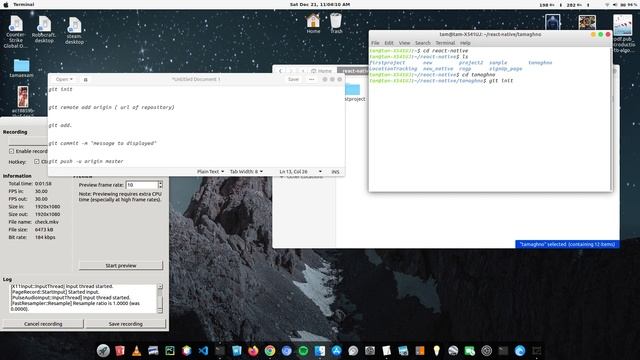
Task: Adjust preview frame rate spinner arrows
Action: click(x=160, y=185)
